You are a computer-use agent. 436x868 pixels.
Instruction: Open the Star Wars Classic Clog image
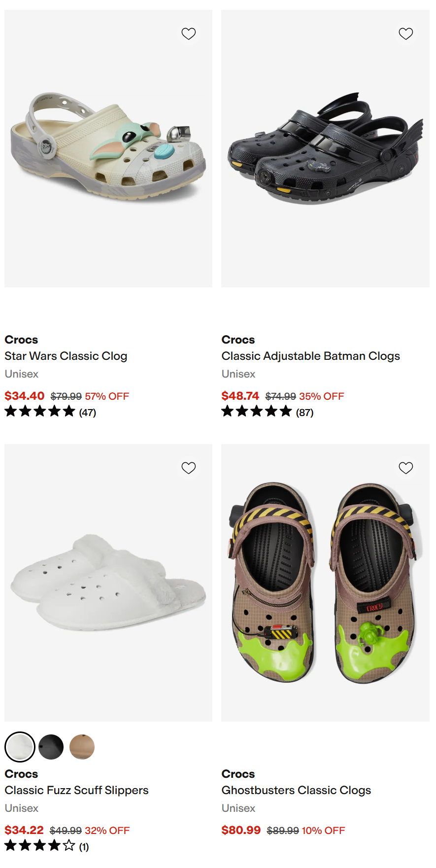[x=108, y=148]
